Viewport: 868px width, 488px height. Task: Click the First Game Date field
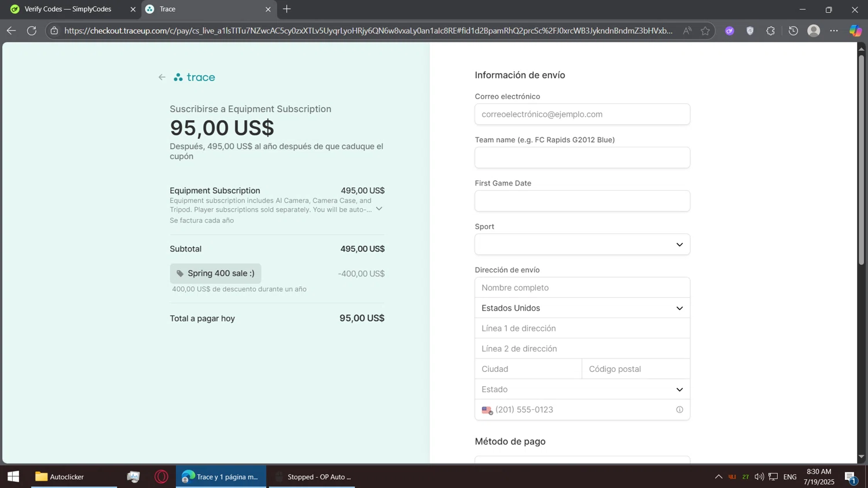[x=582, y=201]
